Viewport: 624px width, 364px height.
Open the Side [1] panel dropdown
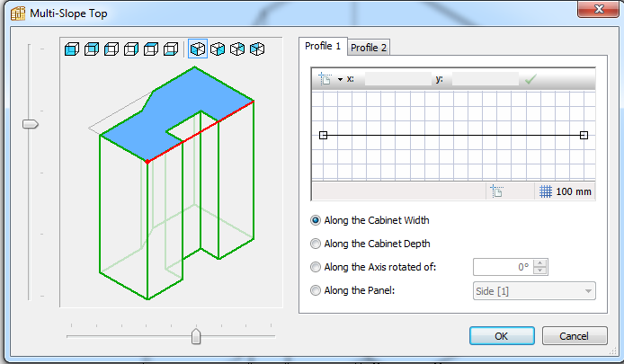(x=534, y=291)
